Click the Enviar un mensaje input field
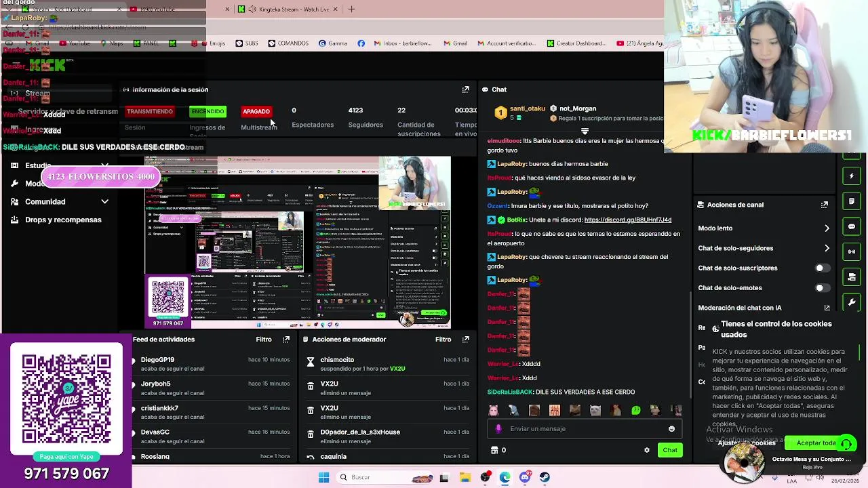Image resolution: width=868 pixels, height=488 pixels. click(583, 429)
